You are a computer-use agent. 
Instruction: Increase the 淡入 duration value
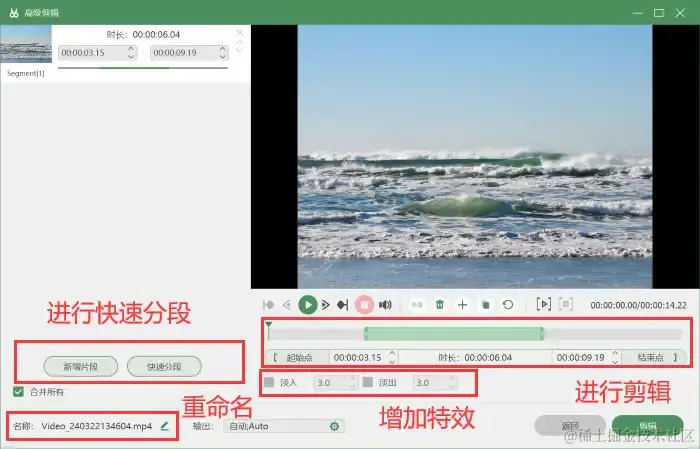[x=352, y=379]
